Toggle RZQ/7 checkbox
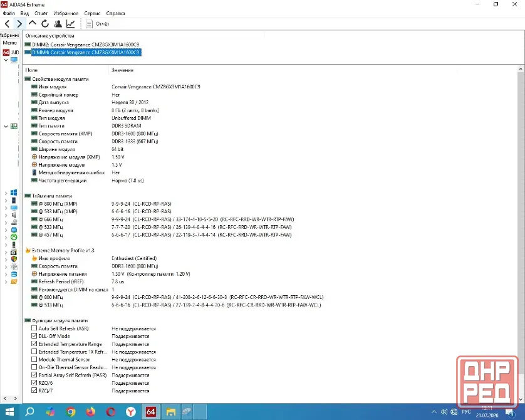Image resolution: width=525 pixels, height=420 pixels. pyautogui.click(x=34, y=390)
